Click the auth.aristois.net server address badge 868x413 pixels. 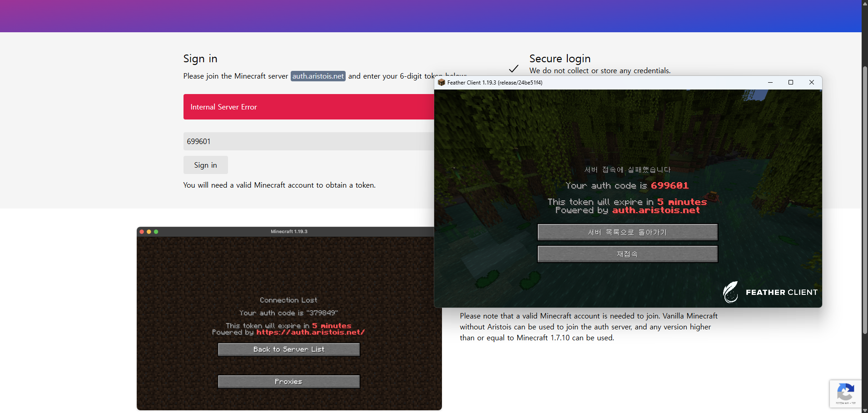tap(318, 76)
